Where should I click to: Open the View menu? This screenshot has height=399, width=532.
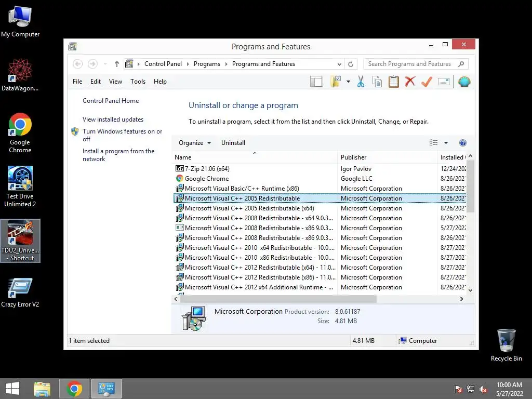(x=115, y=82)
